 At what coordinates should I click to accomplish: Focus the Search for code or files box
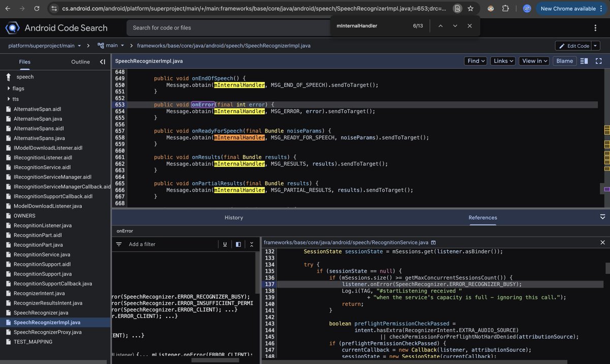229,28
